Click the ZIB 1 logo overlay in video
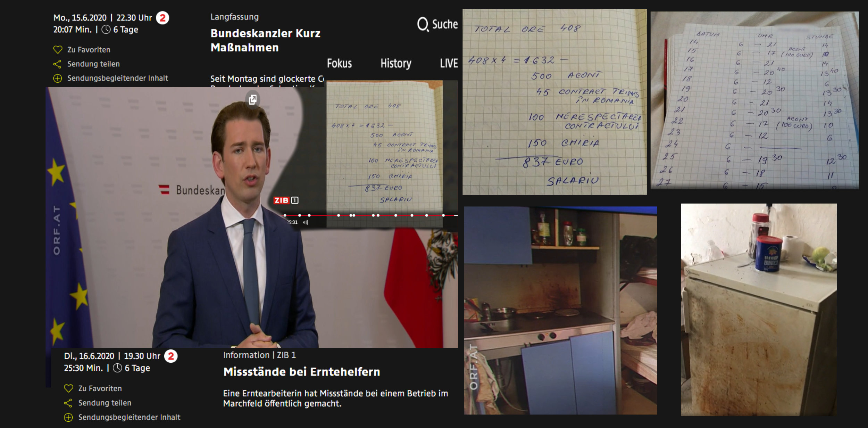 [x=286, y=200]
